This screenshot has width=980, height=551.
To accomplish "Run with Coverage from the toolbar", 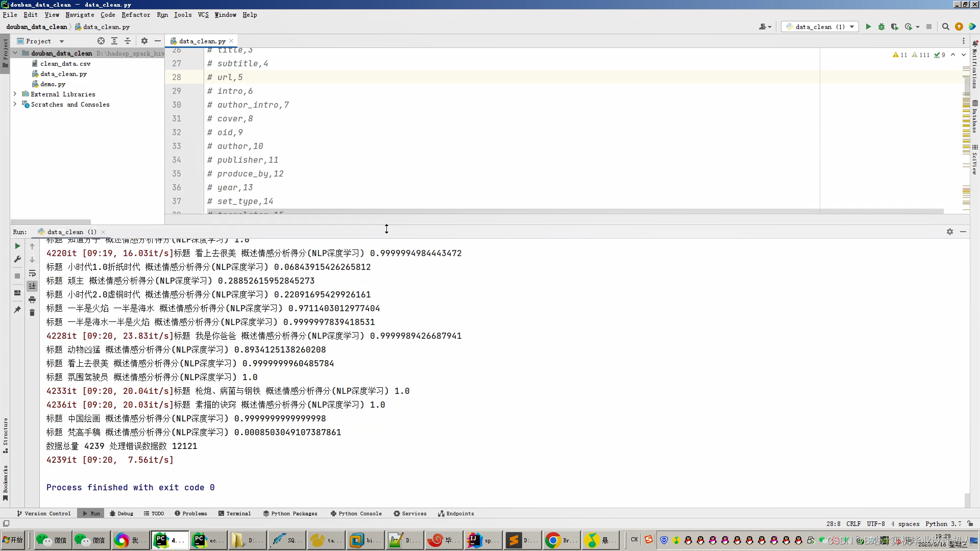I will pos(895,27).
